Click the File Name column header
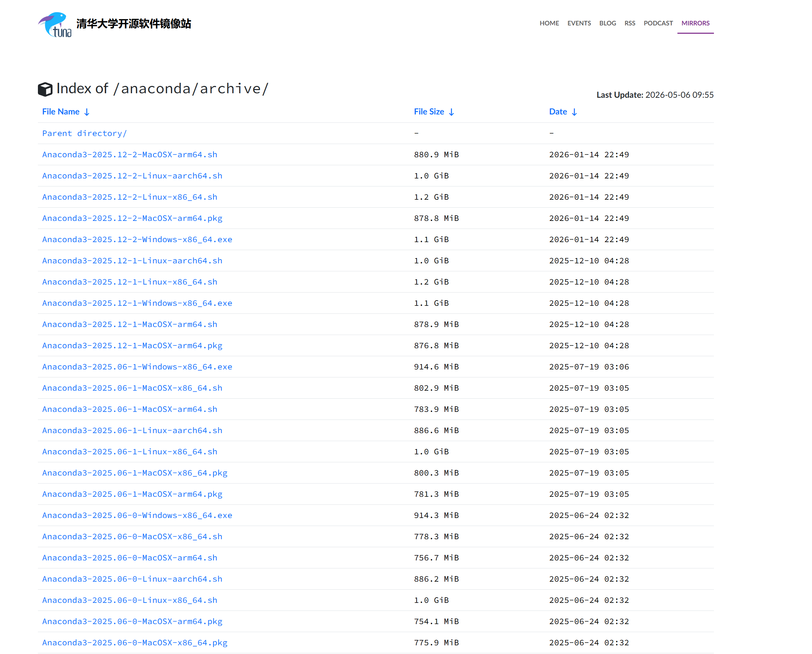812x654 pixels. pos(61,112)
